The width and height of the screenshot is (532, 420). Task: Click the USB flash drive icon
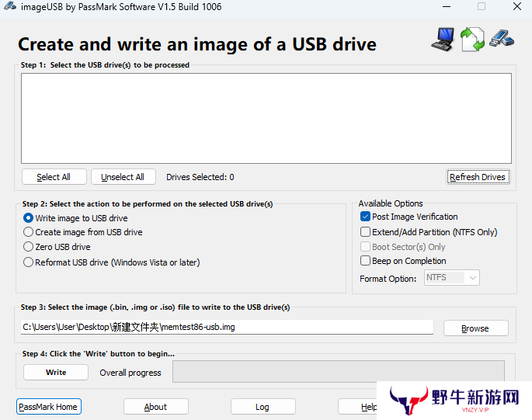coord(502,38)
